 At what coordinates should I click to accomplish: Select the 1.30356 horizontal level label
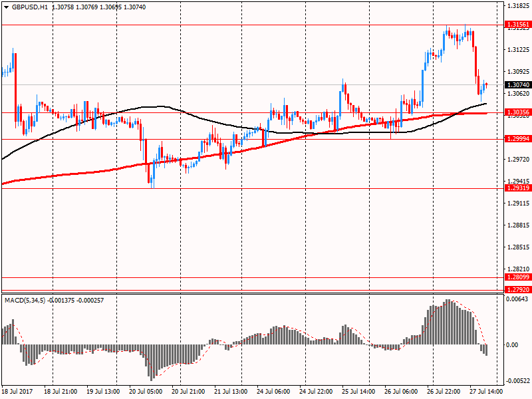(518, 112)
